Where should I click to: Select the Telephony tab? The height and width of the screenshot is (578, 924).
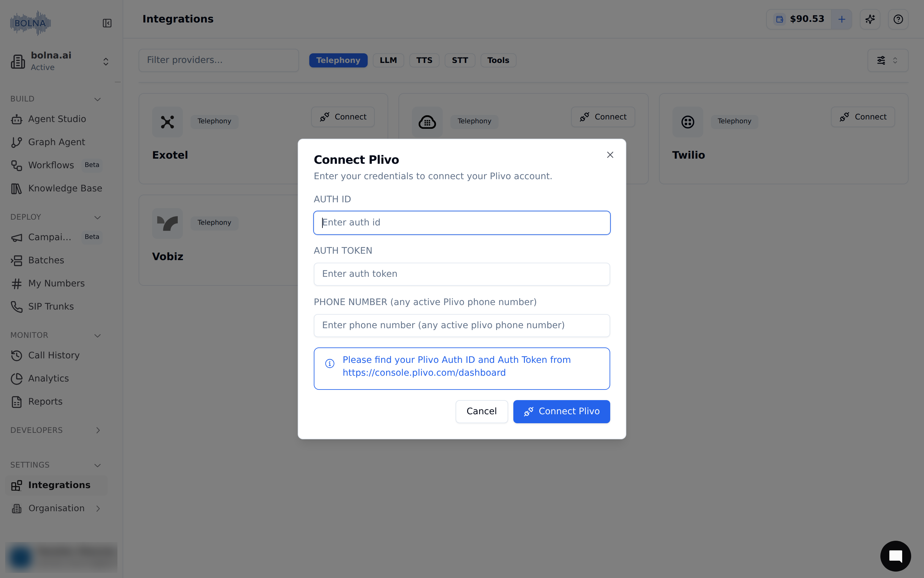(x=338, y=60)
